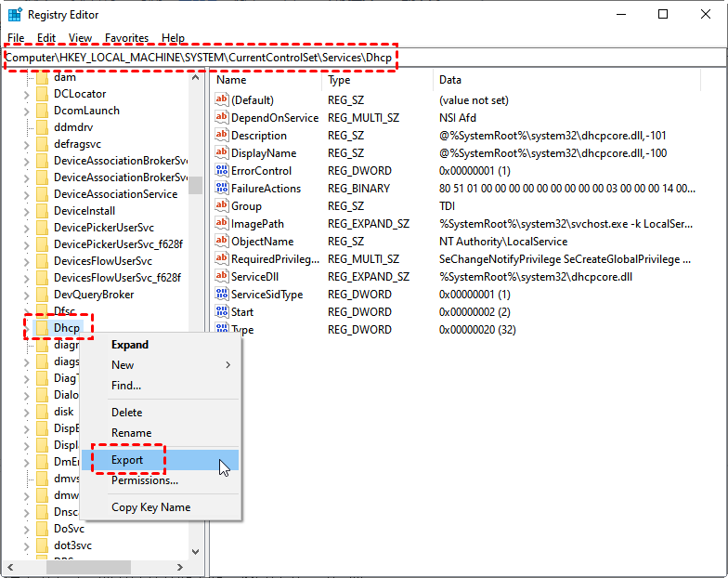Click the ServiceSidType DWORD value icon
Screen dimensions: 728x578
point(221,295)
